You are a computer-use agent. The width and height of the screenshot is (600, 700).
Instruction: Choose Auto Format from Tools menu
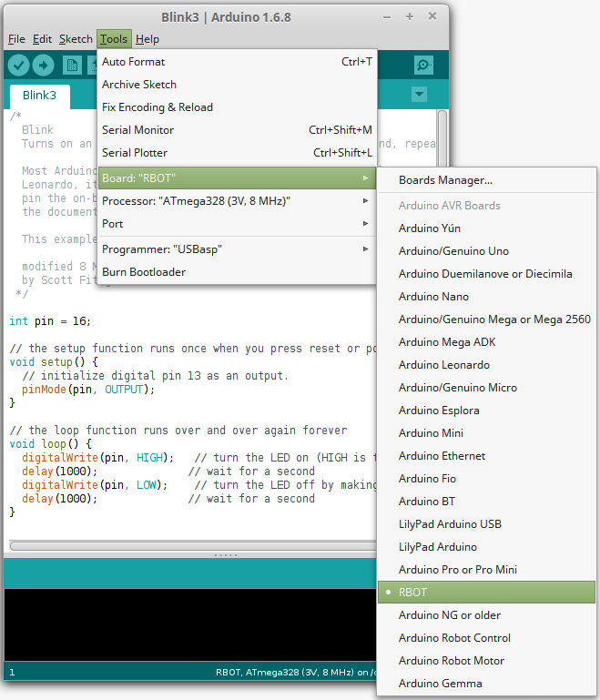pos(237,62)
